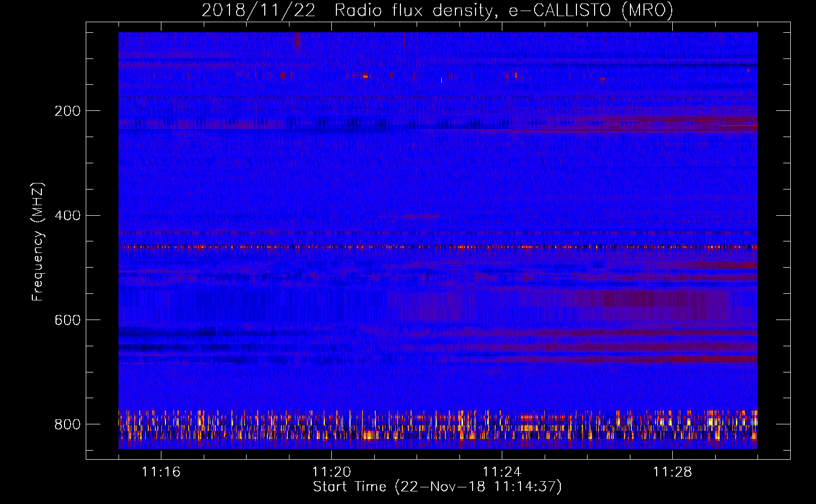Click the 'Start Time (22-Nov-18 11:14:37)' label

click(437, 487)
